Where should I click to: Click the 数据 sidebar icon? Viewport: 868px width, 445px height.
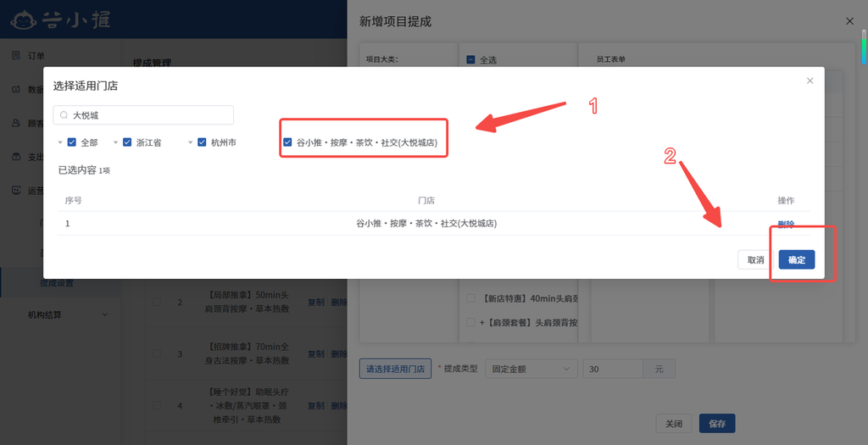coord(16,89)
